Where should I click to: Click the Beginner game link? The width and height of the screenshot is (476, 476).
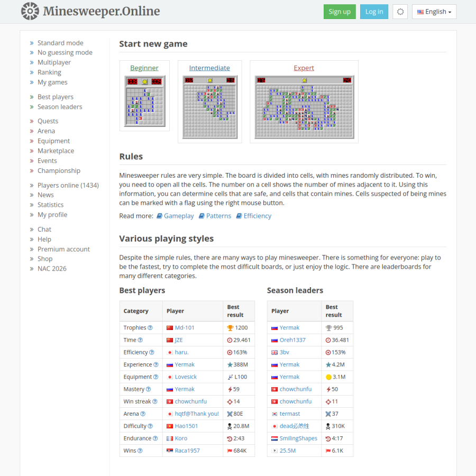coord(144,68)
